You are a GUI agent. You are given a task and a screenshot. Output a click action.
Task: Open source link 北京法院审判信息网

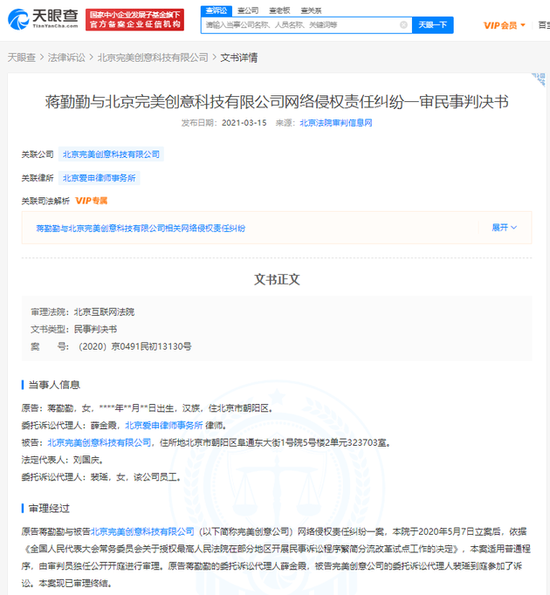point(336,123)
